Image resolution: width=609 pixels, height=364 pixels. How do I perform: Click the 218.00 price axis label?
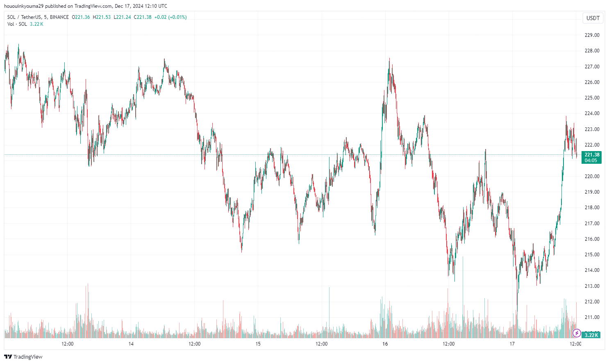[592, 208]
